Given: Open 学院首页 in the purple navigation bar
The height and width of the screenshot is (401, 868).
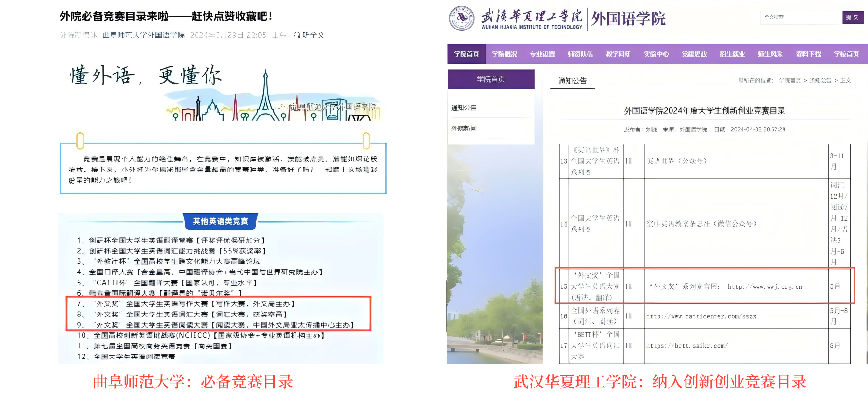Looking at the screenshot, I should coord(466,54).
